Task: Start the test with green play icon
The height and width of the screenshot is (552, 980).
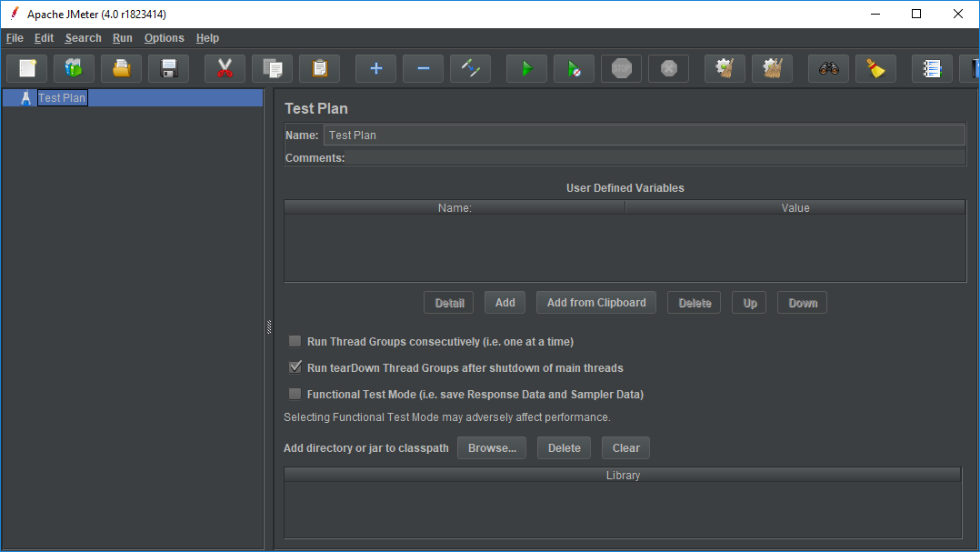Action: pos(526,68)
